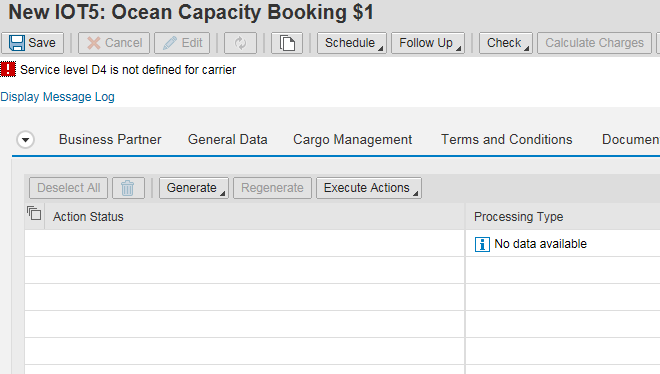The image size is (660, 374).
Task: Click the page title 'New IOT5: Ocean Capacity Booking $1'
Action: (x=191, y=12)
